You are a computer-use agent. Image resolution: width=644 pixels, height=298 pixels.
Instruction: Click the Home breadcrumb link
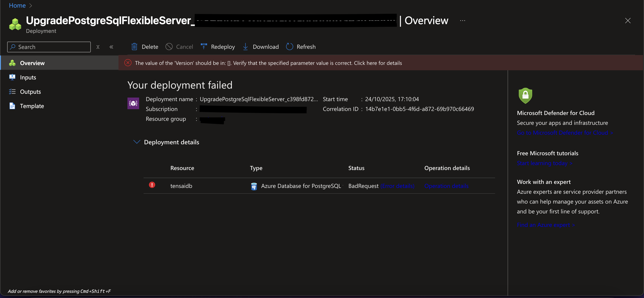(x=17, y=5)
